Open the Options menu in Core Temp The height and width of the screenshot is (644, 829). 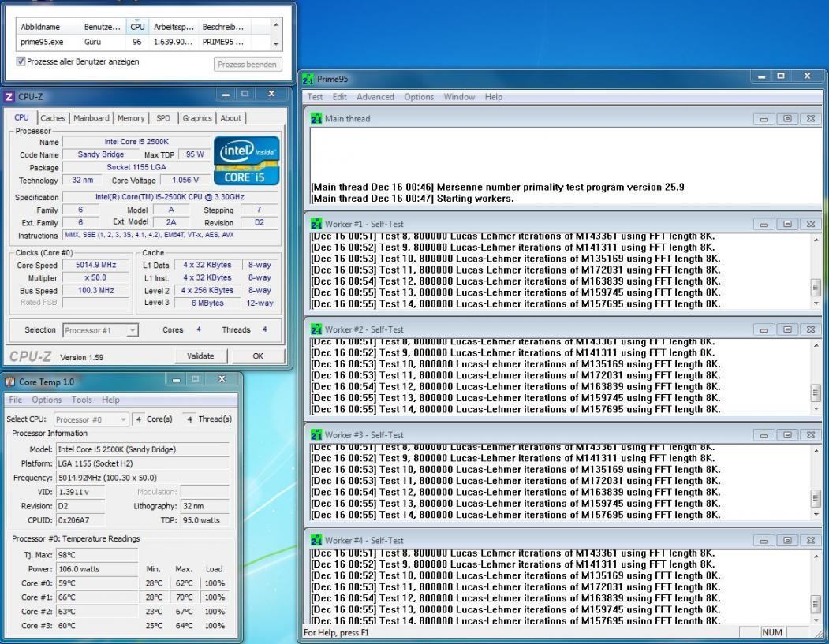tap(47, 400)
